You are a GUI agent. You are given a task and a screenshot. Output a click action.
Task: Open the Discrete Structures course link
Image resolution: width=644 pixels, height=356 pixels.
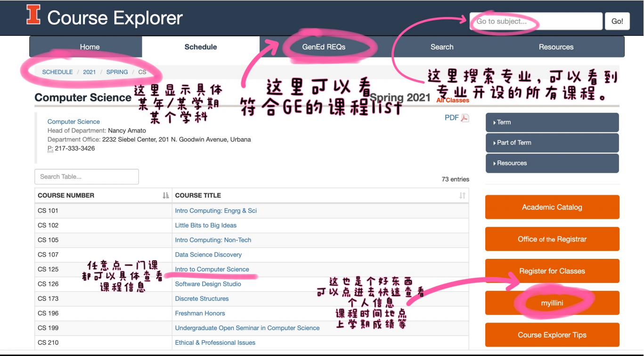(202, 298)
